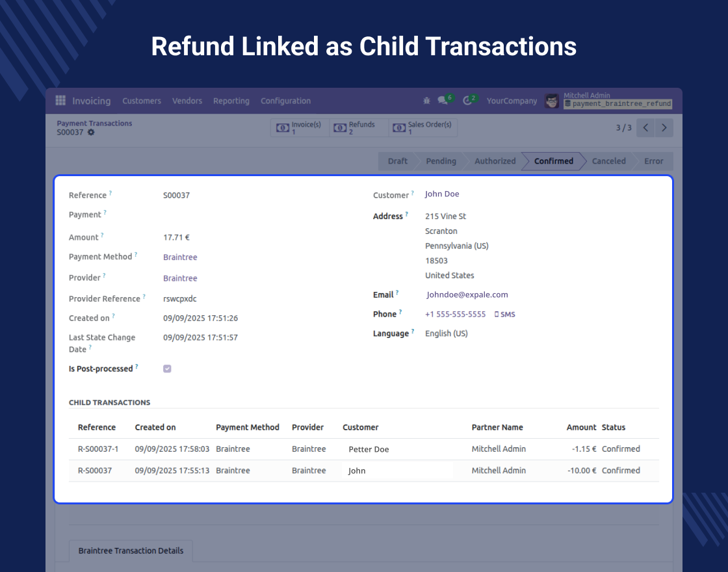Open the Vendors menu
The width and height of the screenshot is (728, 572).
pos(187,101)
